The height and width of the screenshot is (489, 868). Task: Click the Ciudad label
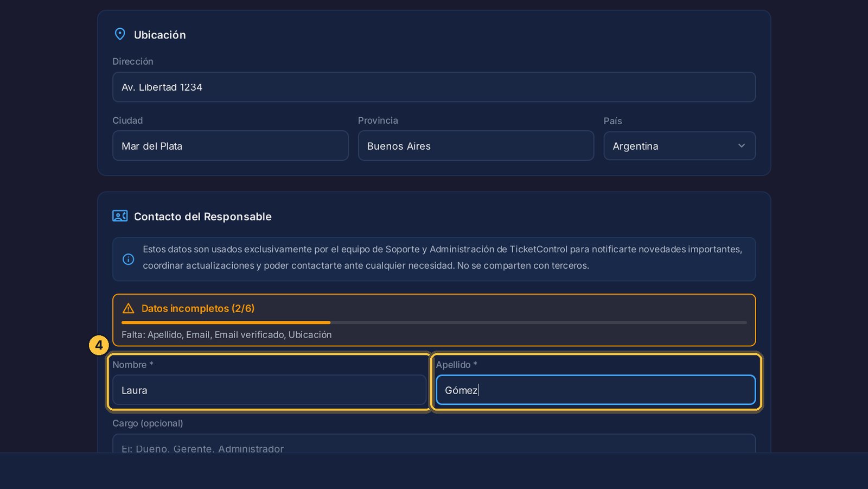[x=127, y=120]
